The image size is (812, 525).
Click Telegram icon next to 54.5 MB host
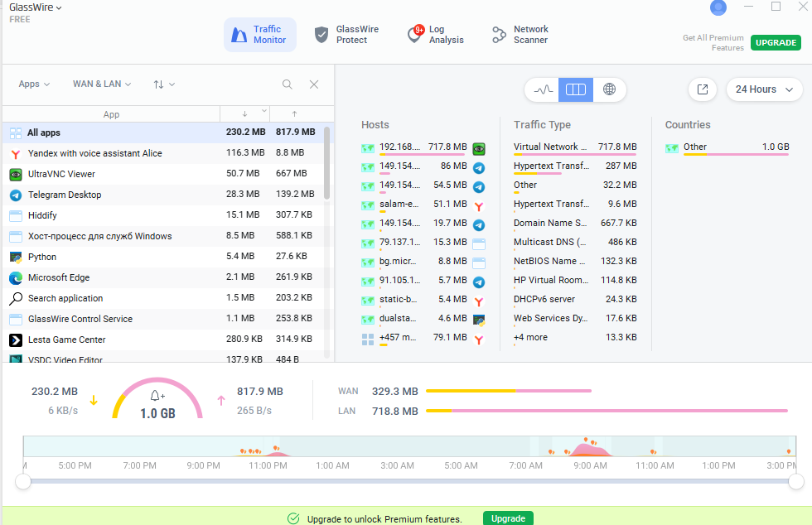coord(479,187)
